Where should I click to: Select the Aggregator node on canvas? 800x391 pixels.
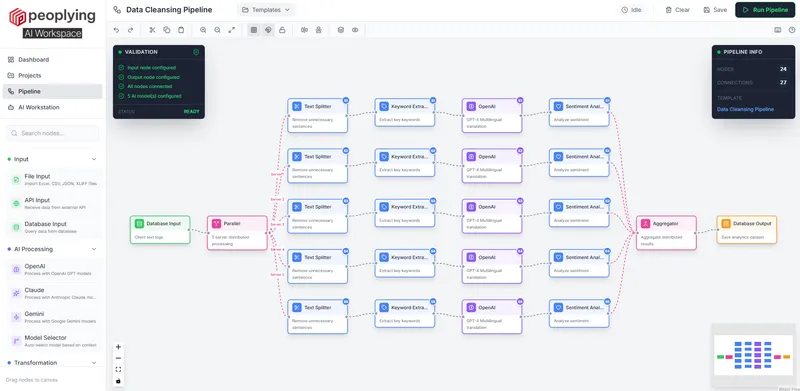click(x=666, y=233)
